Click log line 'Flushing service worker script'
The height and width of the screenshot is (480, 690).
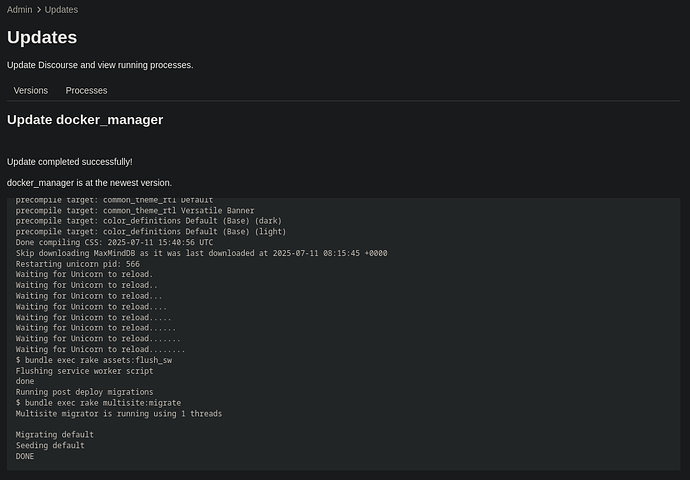pos(84,371)
